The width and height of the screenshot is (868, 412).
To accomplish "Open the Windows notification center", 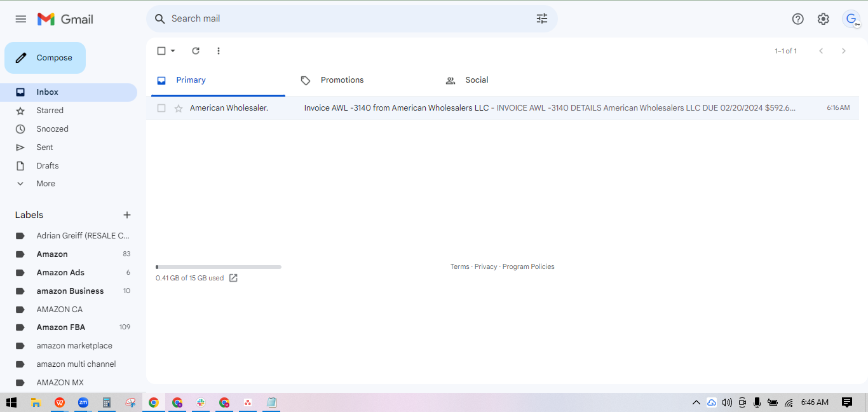I will pyautogui.click(x=847, y=402).
